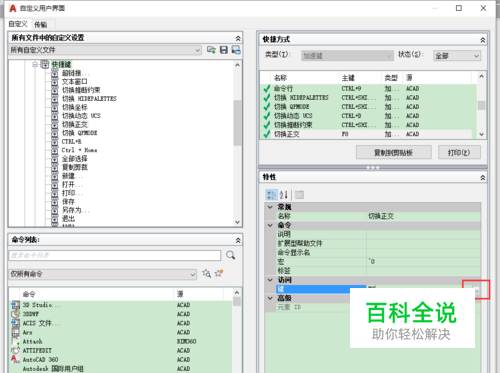Click the 3DDWF command icon

(x=15, y=314)
